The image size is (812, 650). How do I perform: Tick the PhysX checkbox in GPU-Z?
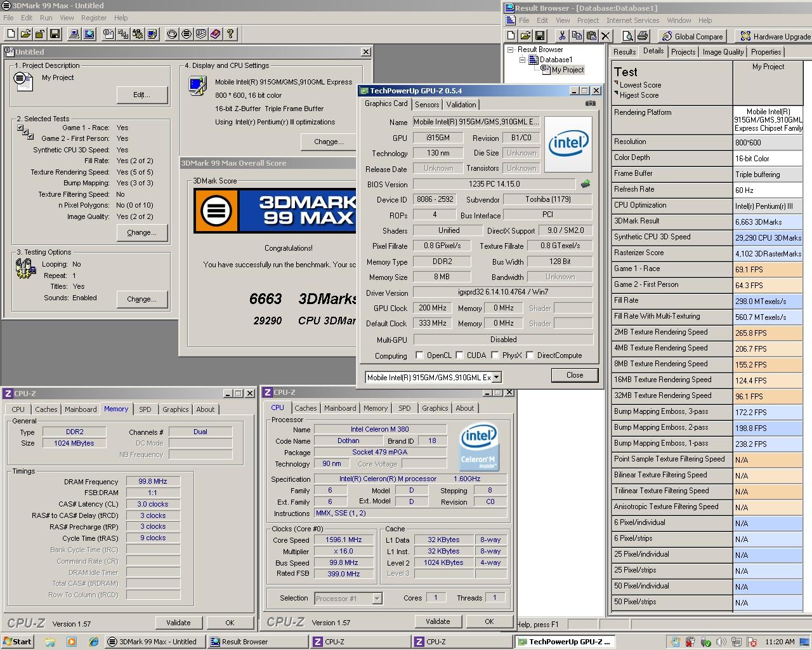coord(495,355)
